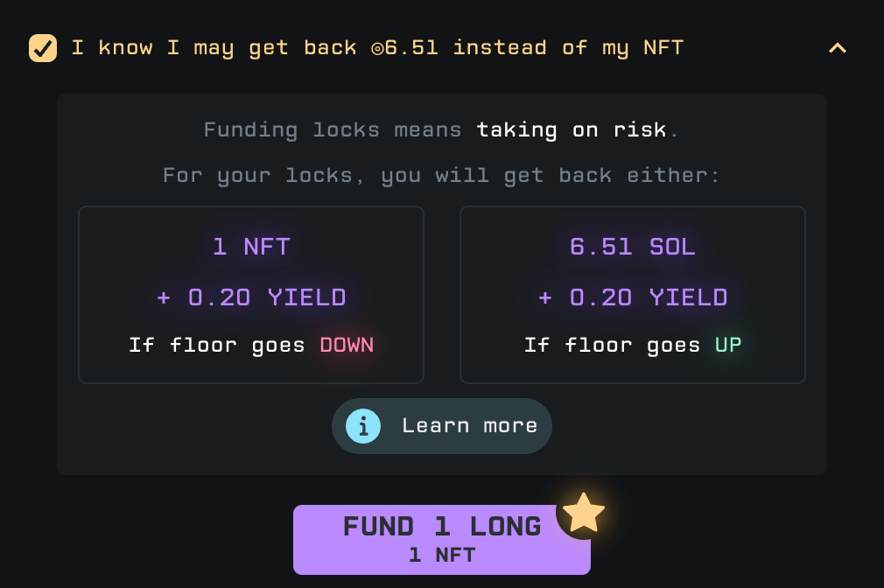Click the '6.51 SOL' heading in right card
This screenshot has height=588, width=884.
[x=633, y=247]
